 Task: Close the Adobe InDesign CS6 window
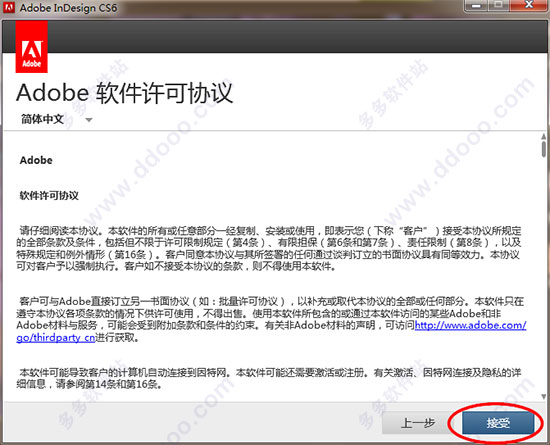529,6
